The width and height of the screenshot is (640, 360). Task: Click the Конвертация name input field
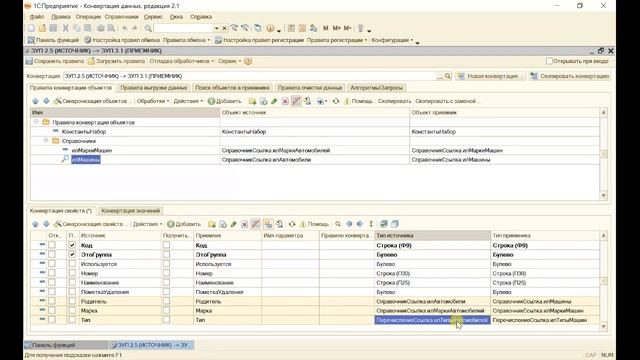pos(250,76)
